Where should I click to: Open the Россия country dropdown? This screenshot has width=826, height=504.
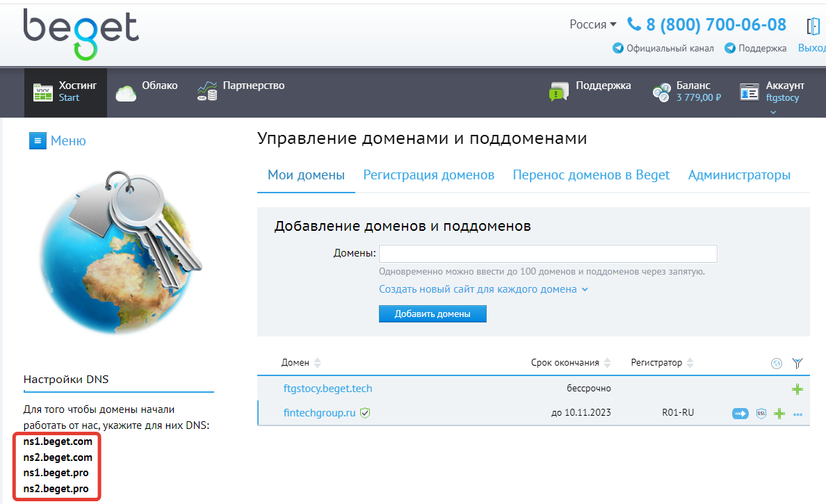click(592, 24)
